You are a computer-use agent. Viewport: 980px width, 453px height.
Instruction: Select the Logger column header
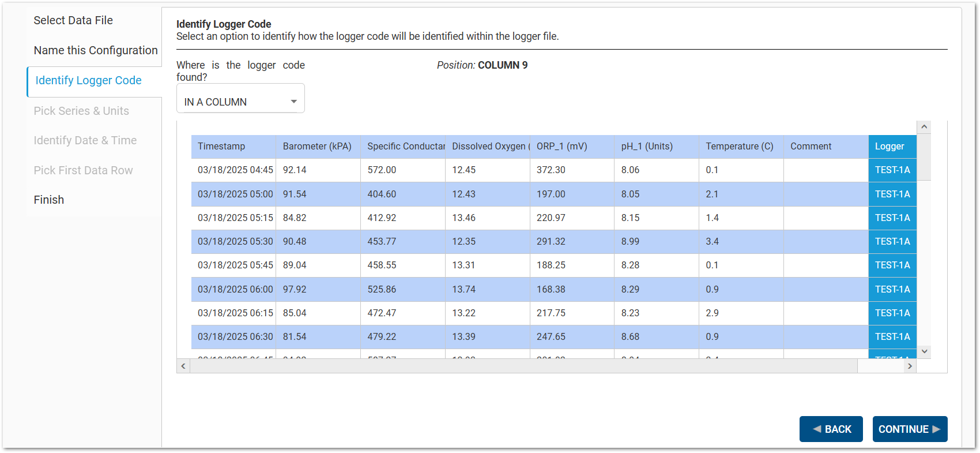[892, 147]
